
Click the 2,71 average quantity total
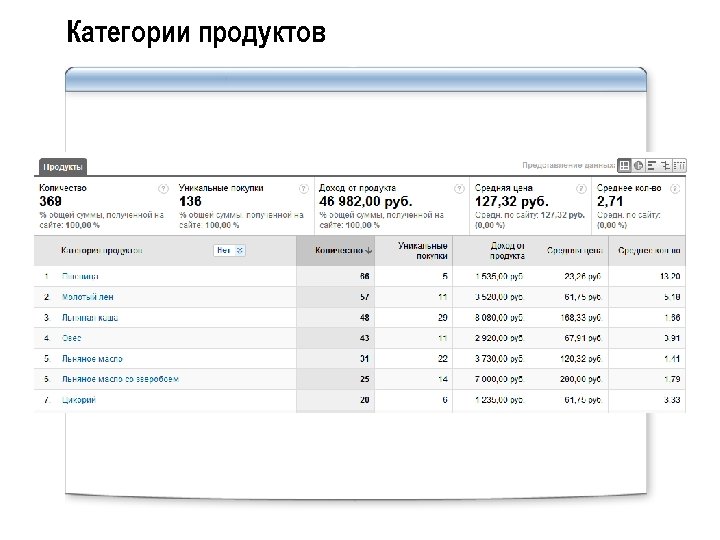(610, 202)
